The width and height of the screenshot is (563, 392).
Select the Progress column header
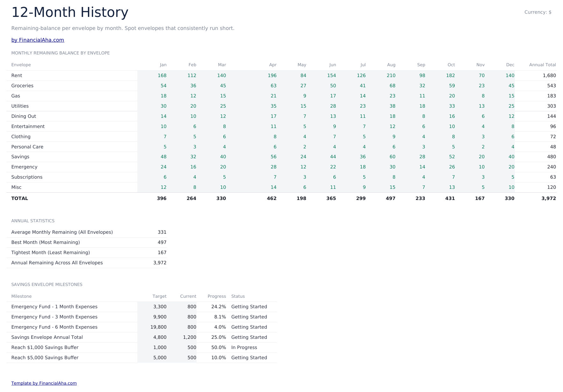(217, 296)
